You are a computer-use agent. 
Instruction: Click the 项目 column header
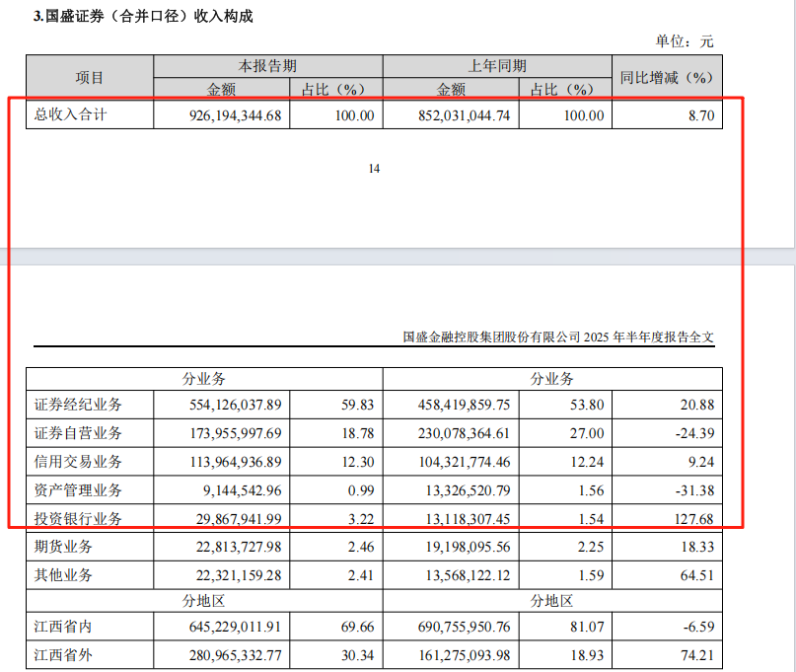tap(89, 77)
